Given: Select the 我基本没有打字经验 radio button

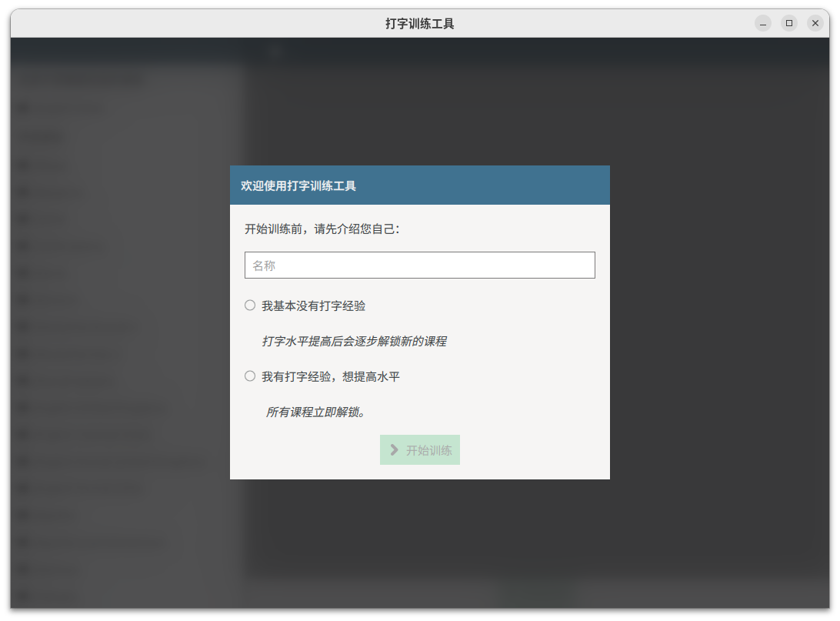Looking at the screenshot, I should pyautogui.click(x=250, y=305).
